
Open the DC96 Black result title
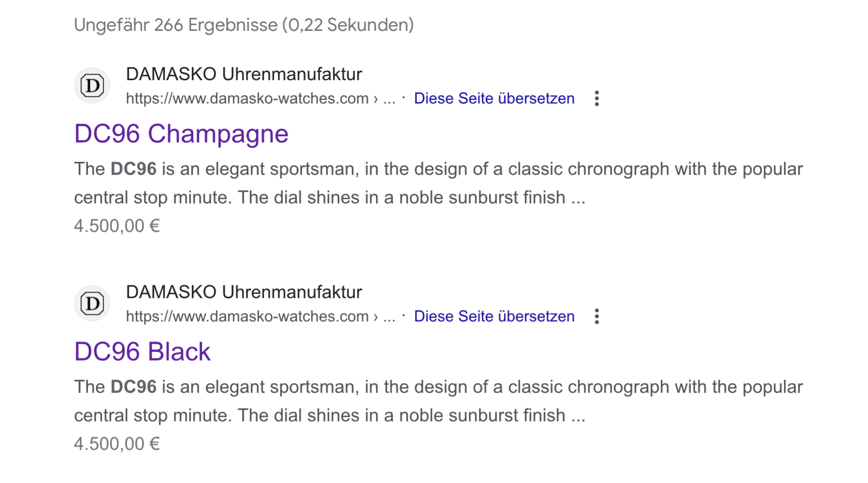(142, 351)
